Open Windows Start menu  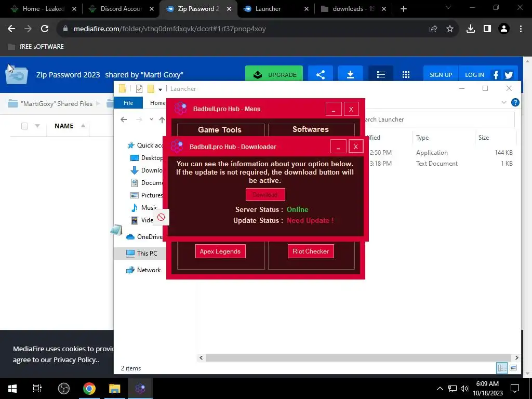[12, 389]
